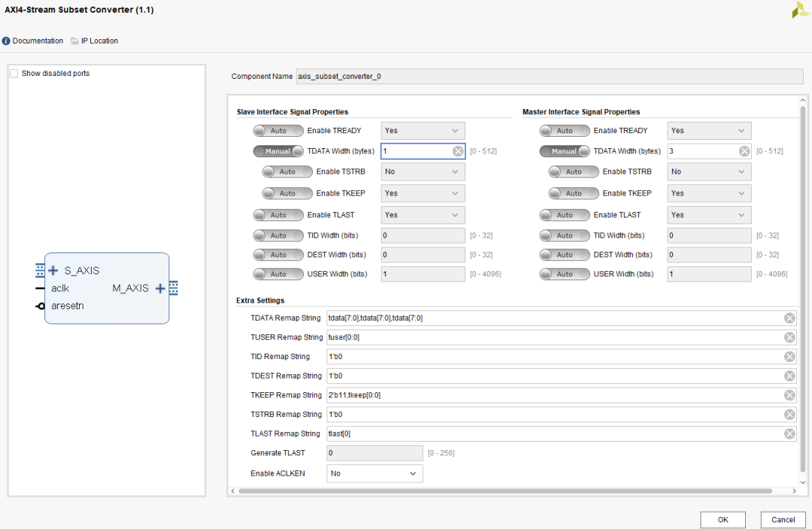812x529 pixels.
Task: Expand the S_AXIS port plus icon
Action: coord(53,271)
